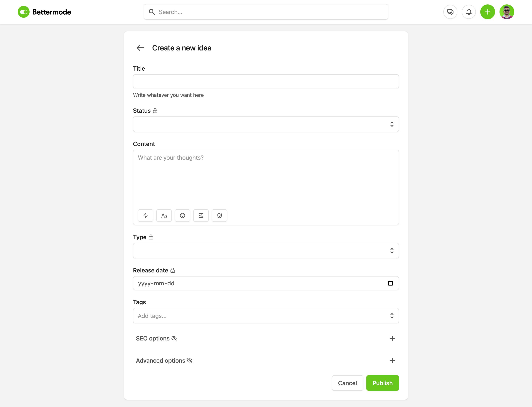Expand the Advanced options section
The image size is (532, 407).
click(392, 360)
